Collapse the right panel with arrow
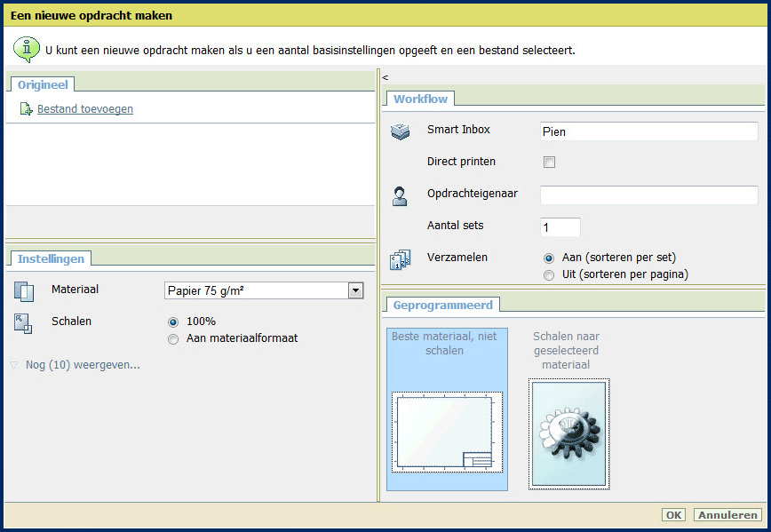The width and height of the screenshot is (771, 532). pos(385,77)
